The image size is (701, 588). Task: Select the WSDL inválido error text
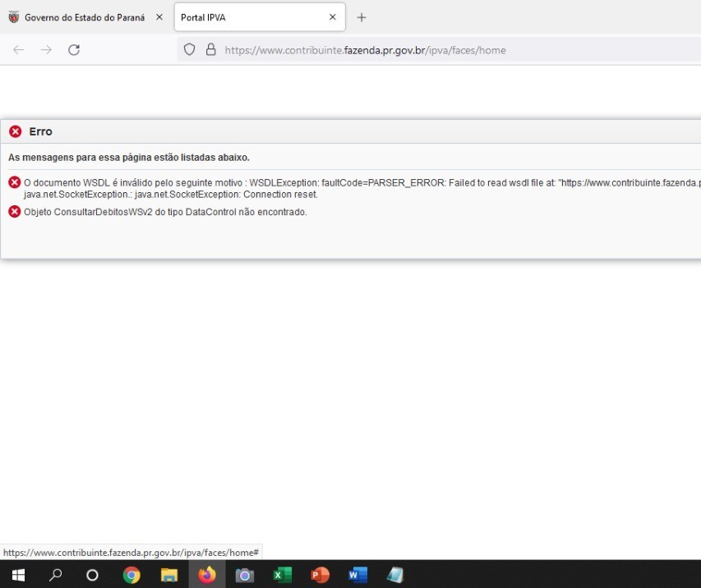pos(362,183)
